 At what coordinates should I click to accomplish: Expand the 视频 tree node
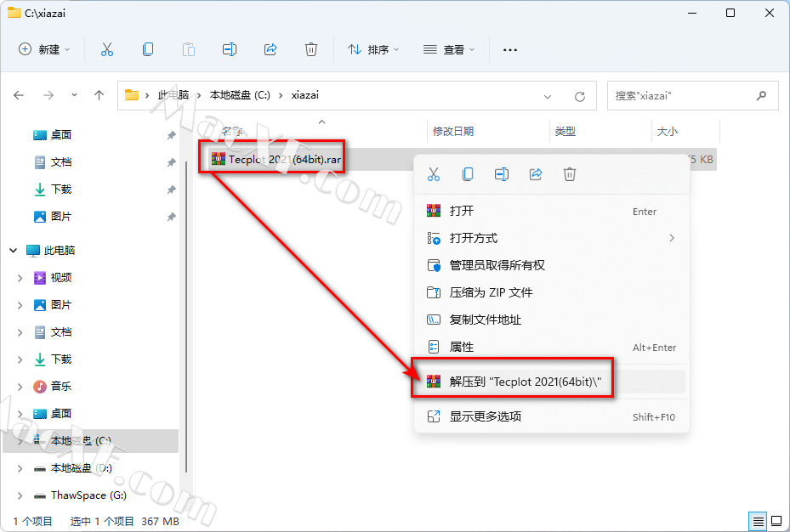[20, 278]
